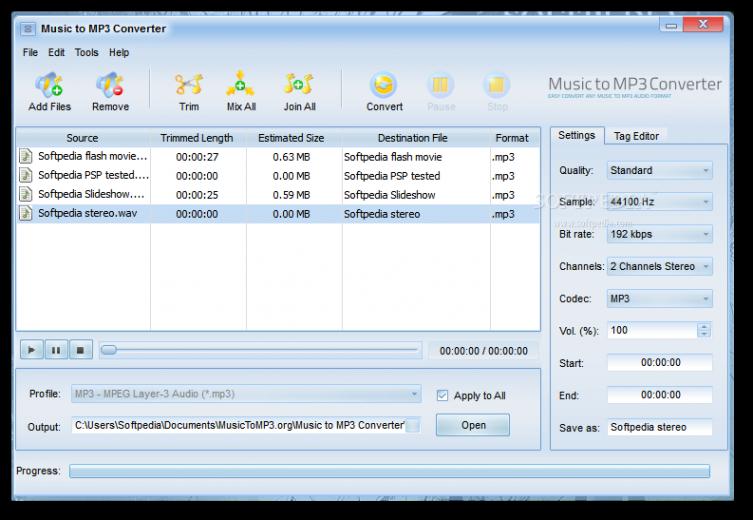Viewport: 753px width, 520px height.
Task: Select Softpedia Slideshow row in the list
Action: [92, 195]
